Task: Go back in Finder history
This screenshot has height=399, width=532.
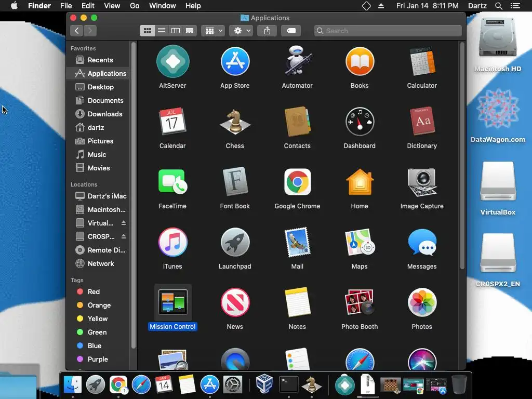Action: click(77, 31)
